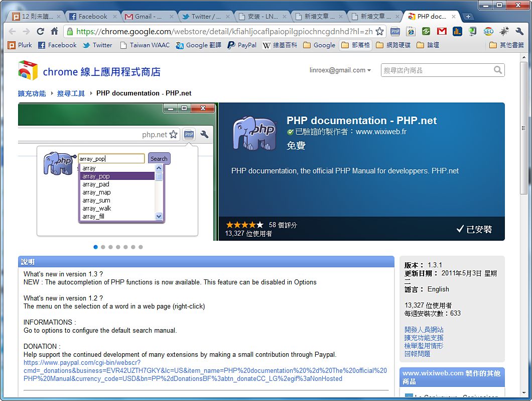Reload the page with the refresh icon

pyautogui.click(x=40, y=32)
